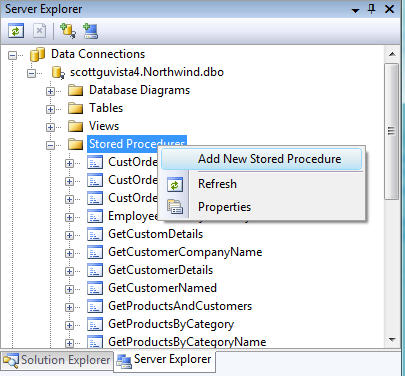Click the Database Diagrams folder icon
Image resolution: width=405 pixels, height=376 pixels.
click(75, 90)
